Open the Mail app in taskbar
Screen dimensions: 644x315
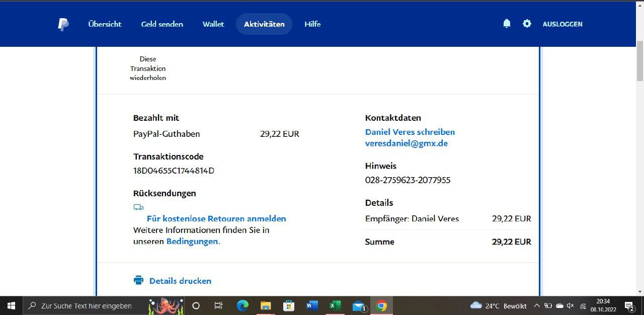358,305
